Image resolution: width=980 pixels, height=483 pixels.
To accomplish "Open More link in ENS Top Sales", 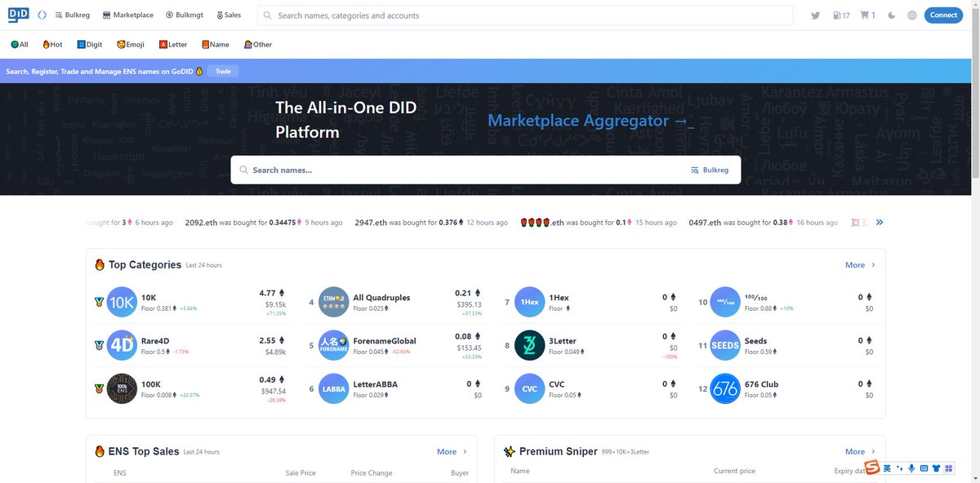I will (x=452, y=451).
